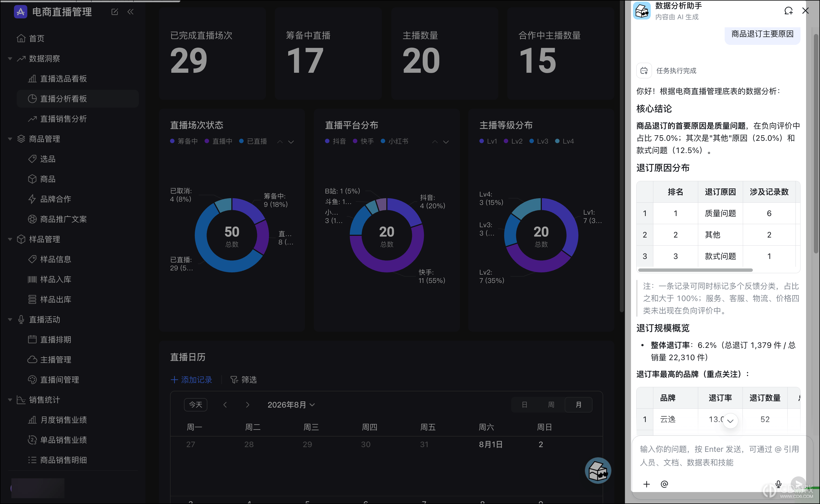The width and height of the screenshot is (820, 504).
Task: Toggle the Lv2 legend item
Action: [513, 141]
